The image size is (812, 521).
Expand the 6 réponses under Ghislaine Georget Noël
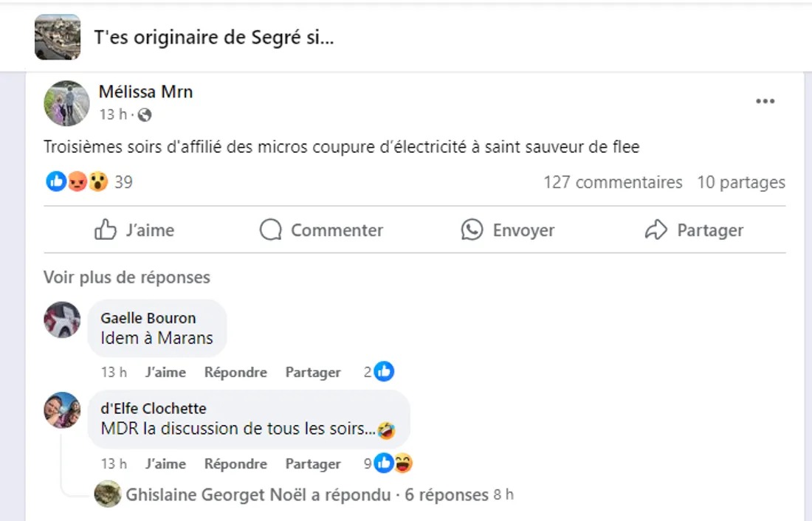(444, 494)
